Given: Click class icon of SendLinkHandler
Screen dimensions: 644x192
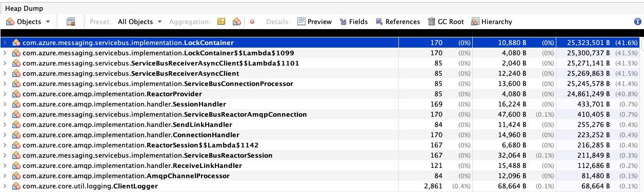Looking at the screenshot, I should (16, 125).
